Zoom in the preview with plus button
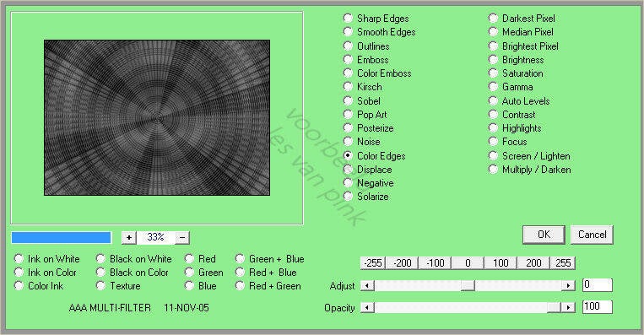This screenshot has width=644, height=335. pyautogui.click(x=128, y=237)
